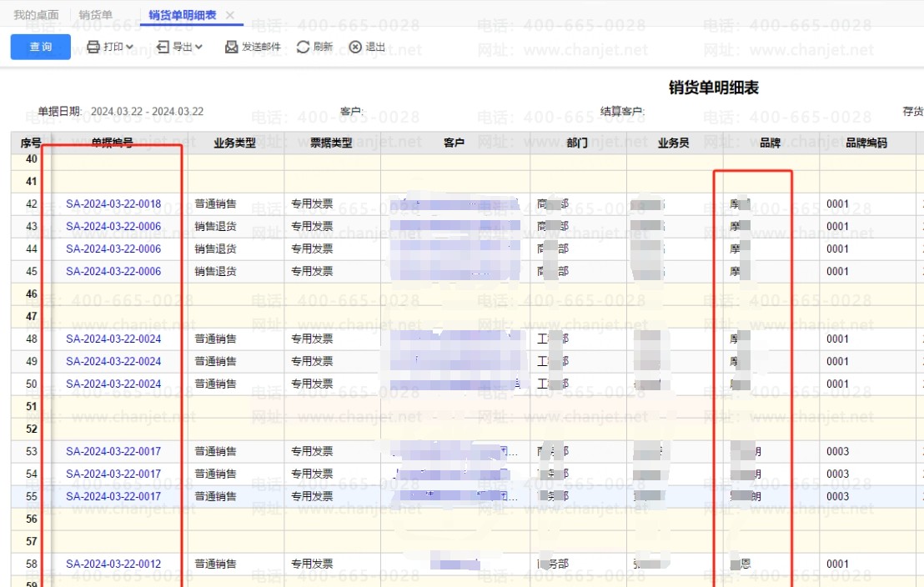Viewport: 924px width, 587px height.
Task: Click the 序号 column header
Action: 31,143
